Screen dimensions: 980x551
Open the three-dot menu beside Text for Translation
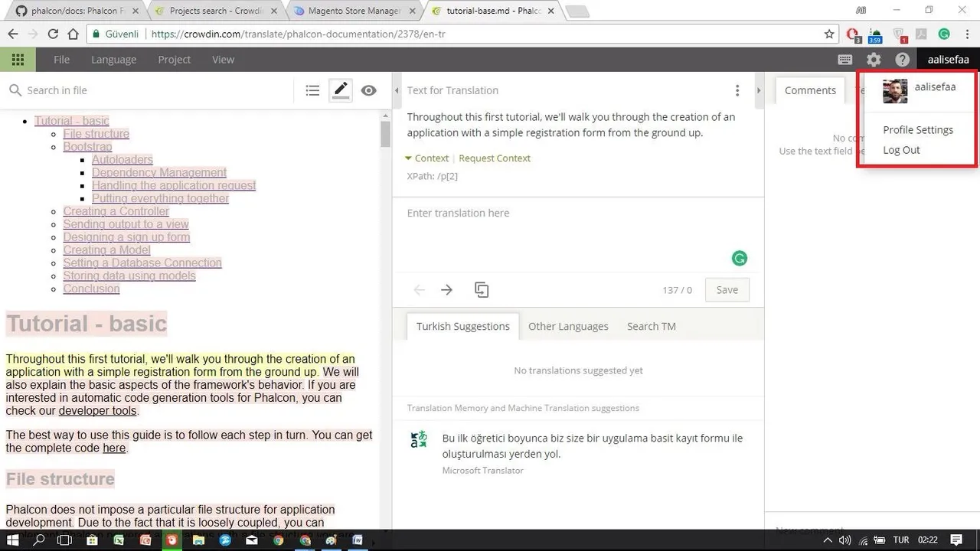pyautogui.click(x=737, y=90)
